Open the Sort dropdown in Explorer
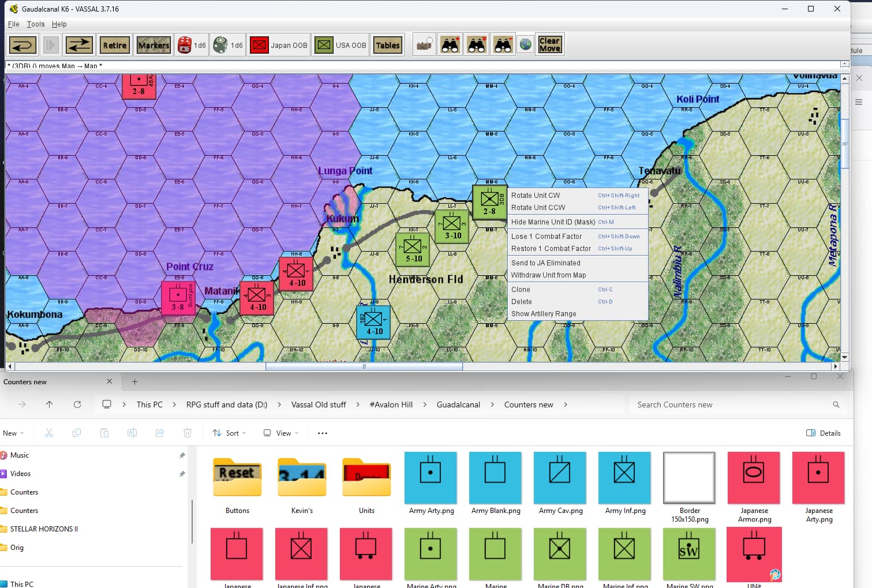Viewport: 872px width, 588px height. point(230,433)
